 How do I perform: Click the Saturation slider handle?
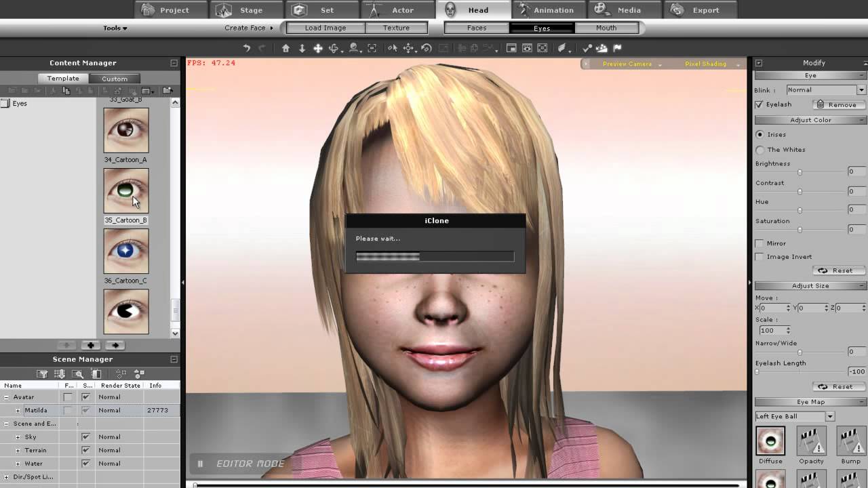click(x=800, y=230)
